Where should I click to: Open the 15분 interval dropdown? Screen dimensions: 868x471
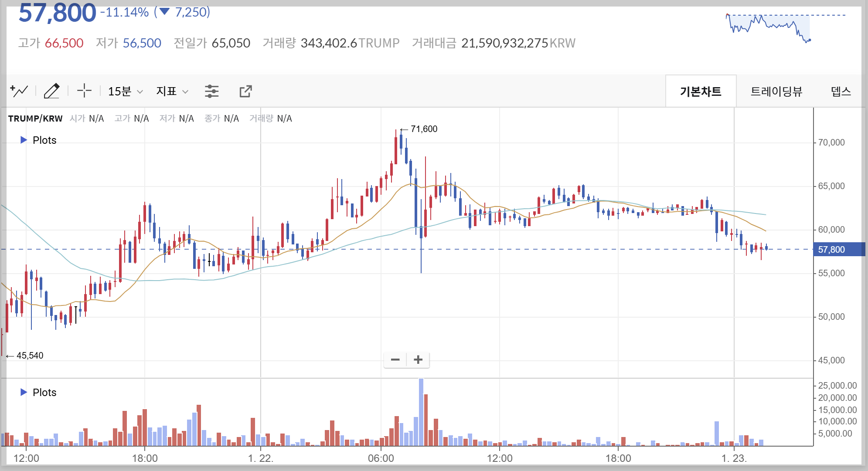click(x=125, y=91)
